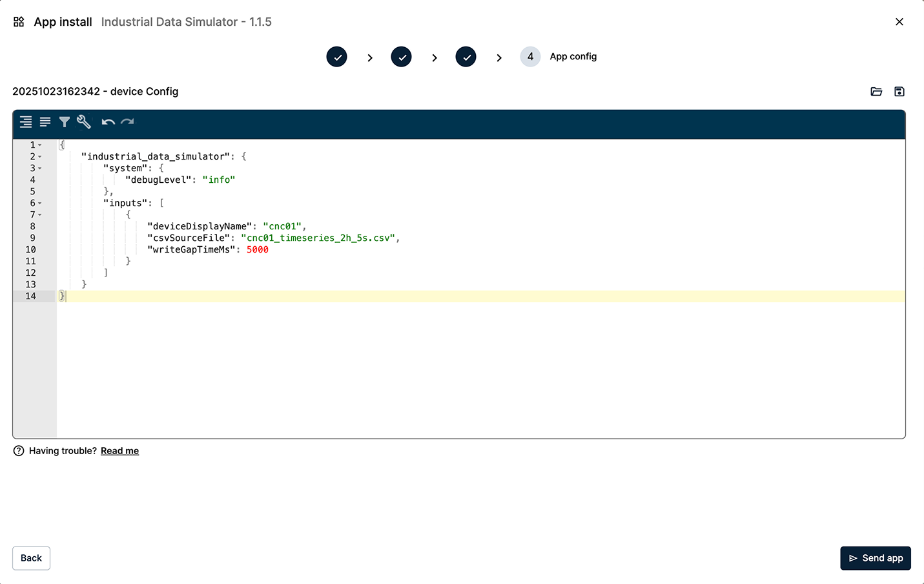Redo the last editor action
Viewport: 924px width, 584px height.
click(x=128, y=122)
